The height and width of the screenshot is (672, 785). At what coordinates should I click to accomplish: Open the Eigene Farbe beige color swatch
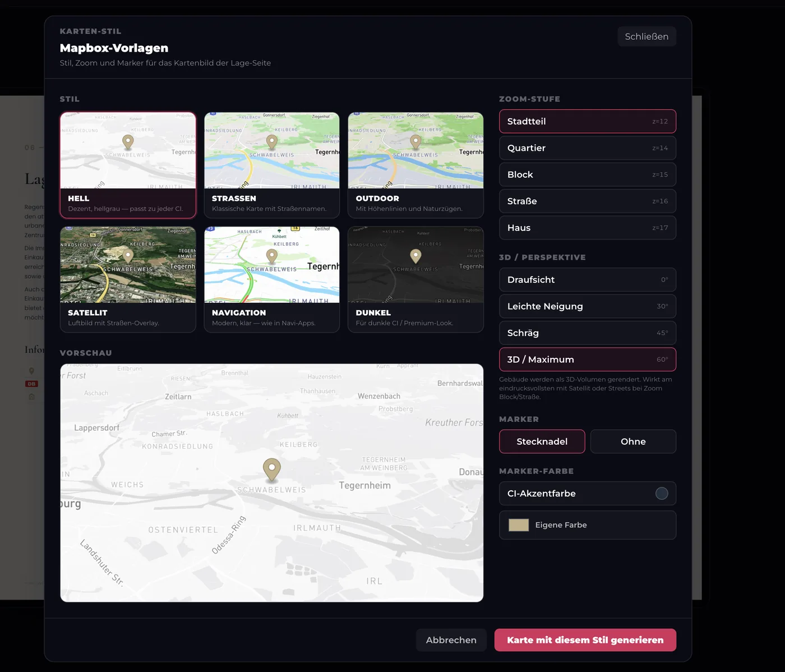(519, 525)
